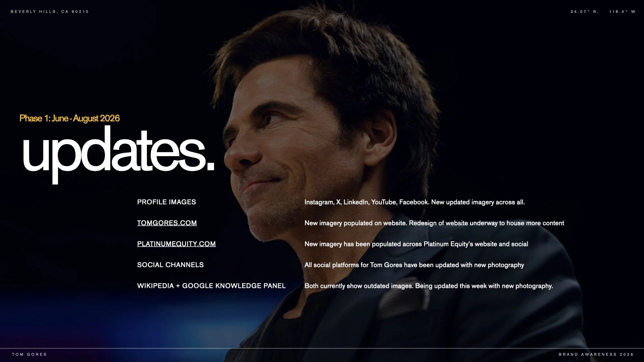Click the 'TOM GORES' footer label

[30, 354]
